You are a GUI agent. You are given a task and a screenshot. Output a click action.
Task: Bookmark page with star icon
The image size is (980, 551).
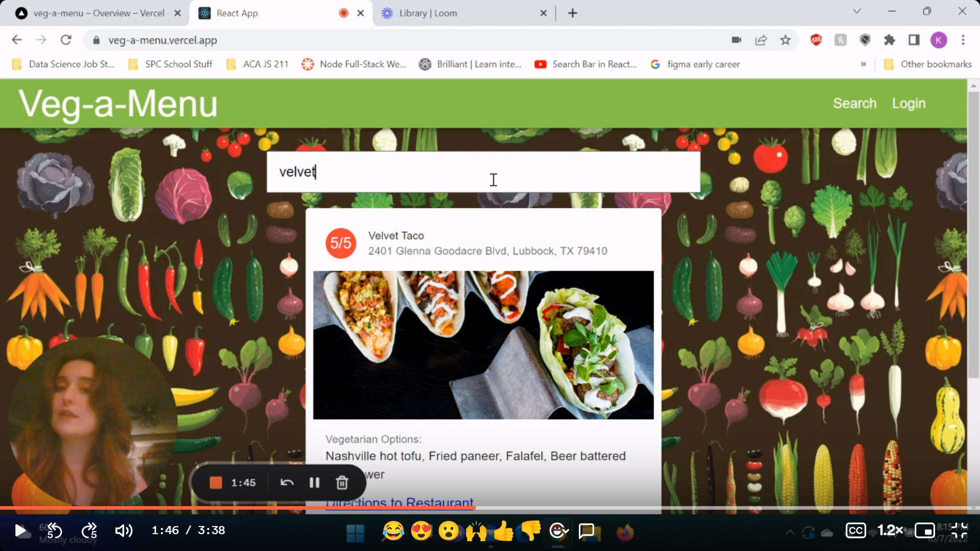coord(785,40)
